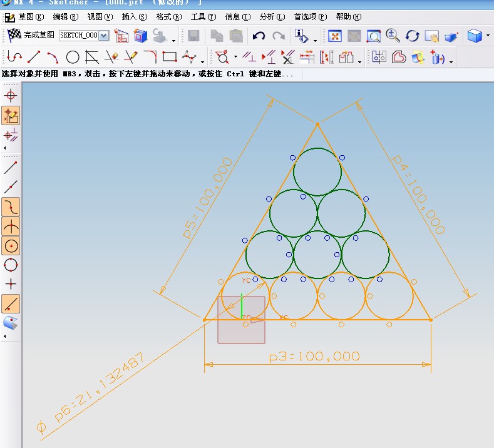Open the 格式(R) Format menu

169,17
